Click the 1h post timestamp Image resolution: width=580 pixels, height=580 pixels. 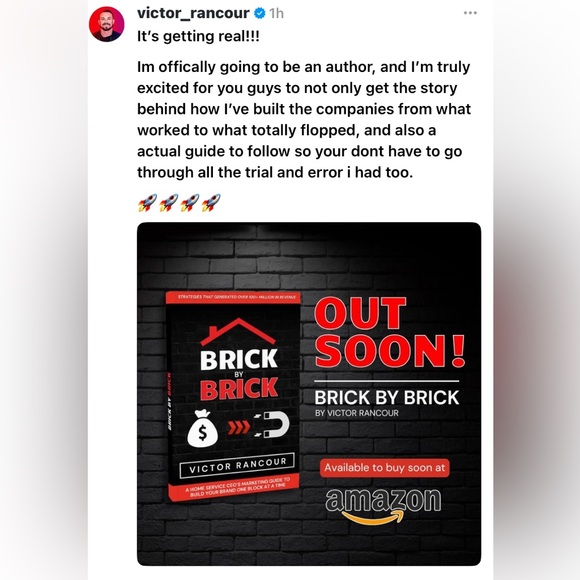(276, 14)
